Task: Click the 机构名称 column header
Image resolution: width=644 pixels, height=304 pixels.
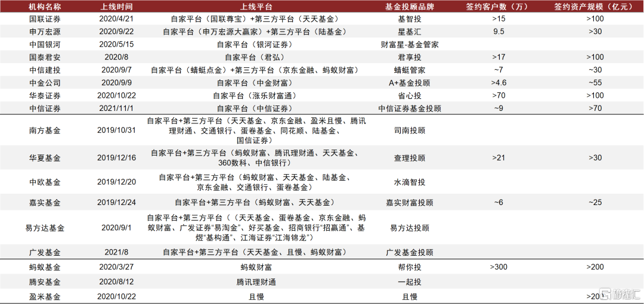Action: (x=44, y=7)
